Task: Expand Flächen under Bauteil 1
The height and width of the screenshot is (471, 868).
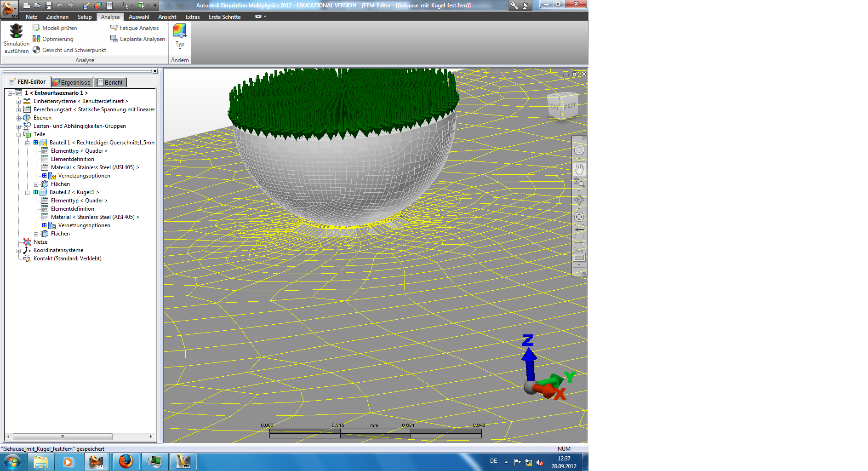Action: tap(36, 184)
